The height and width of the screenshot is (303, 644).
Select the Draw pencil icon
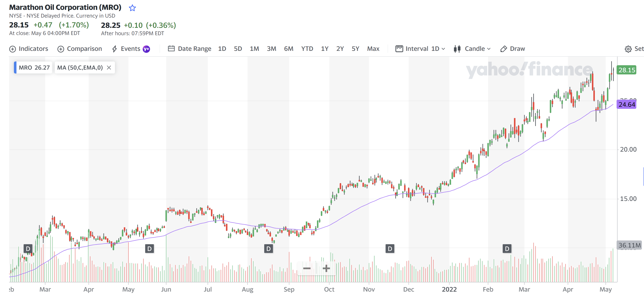(503, 49)
